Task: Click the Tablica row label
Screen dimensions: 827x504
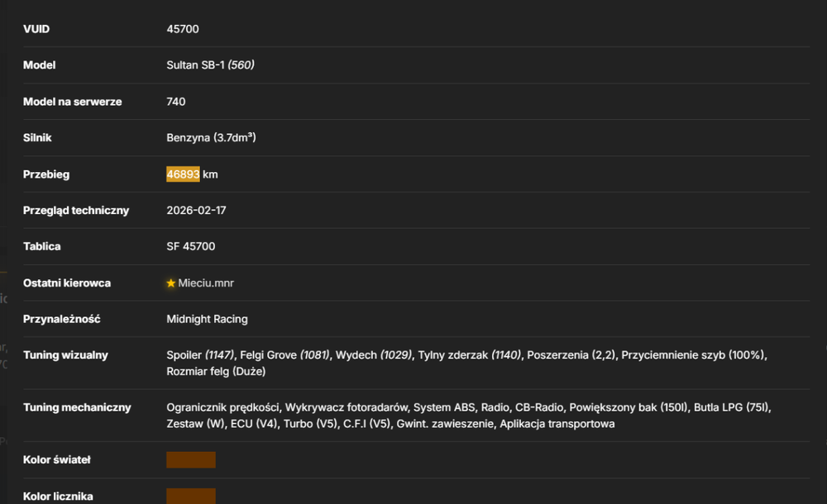Action: tap(41, 246)
